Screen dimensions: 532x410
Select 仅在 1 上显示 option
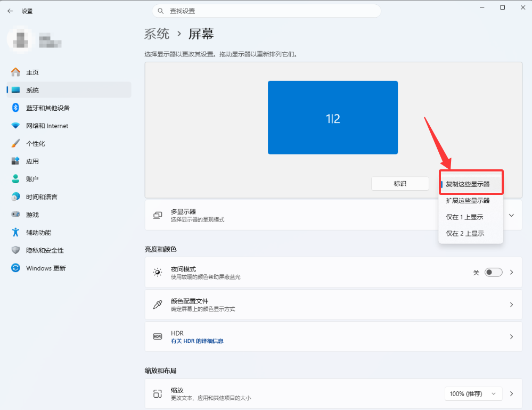pos(471,217)
